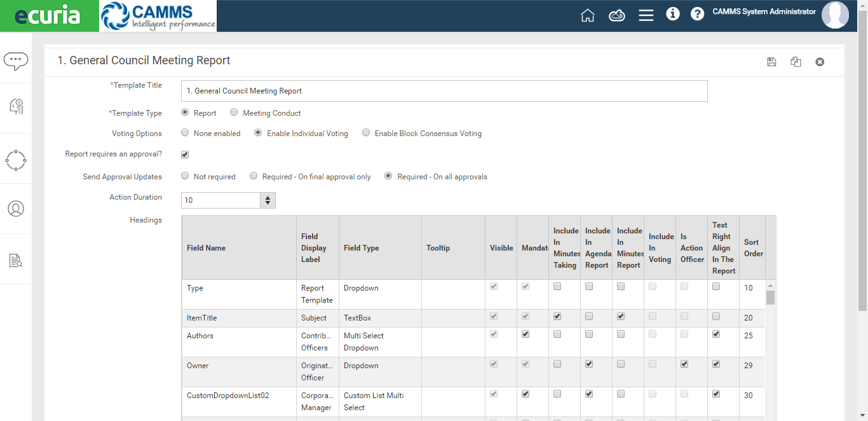Click the Action Duration value field
Screen dimensions: 868x421
coord(220,200)
